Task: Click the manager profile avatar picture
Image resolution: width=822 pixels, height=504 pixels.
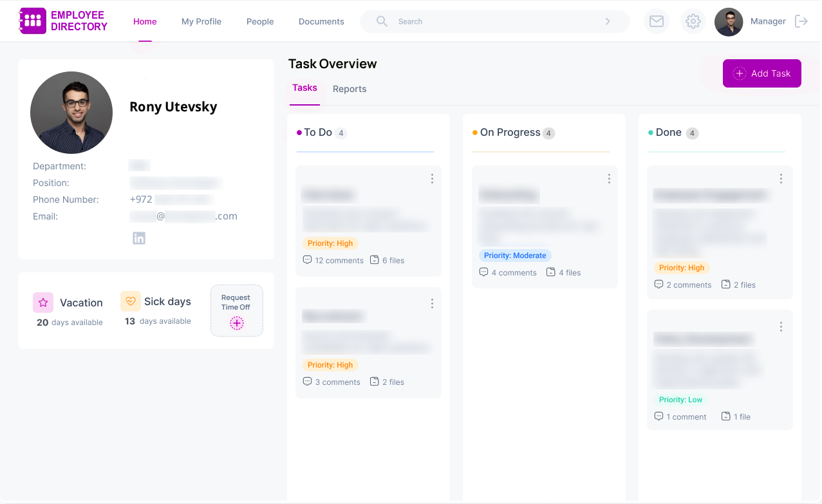Action: 728,21
